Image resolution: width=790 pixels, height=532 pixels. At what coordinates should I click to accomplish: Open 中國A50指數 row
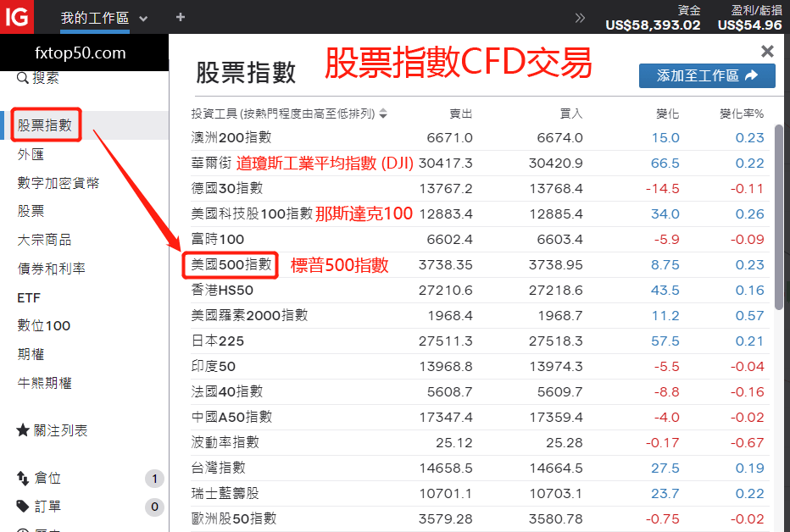coord(480,418)
